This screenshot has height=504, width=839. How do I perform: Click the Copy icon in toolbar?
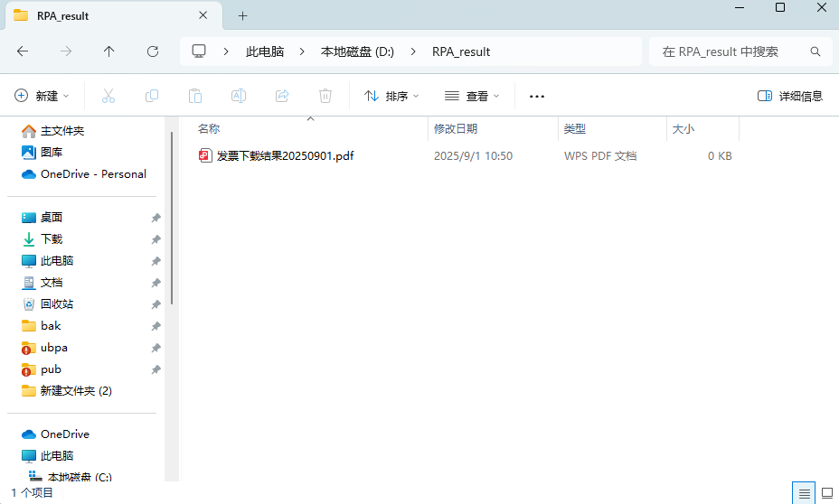pos(152,96)
